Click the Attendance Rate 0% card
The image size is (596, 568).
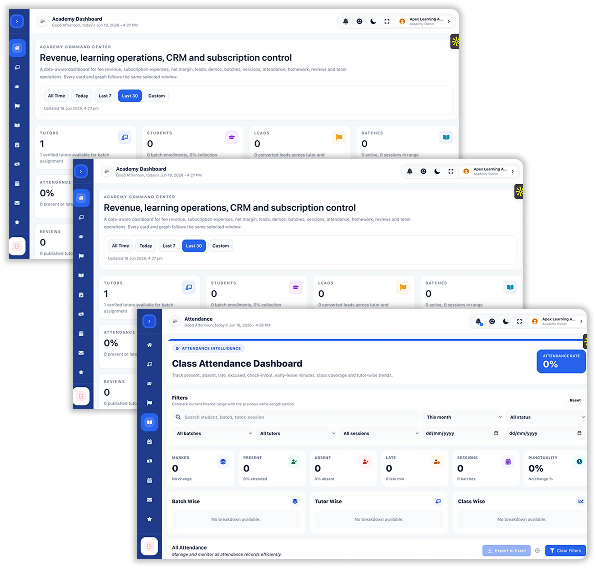[x=561, y=361]
